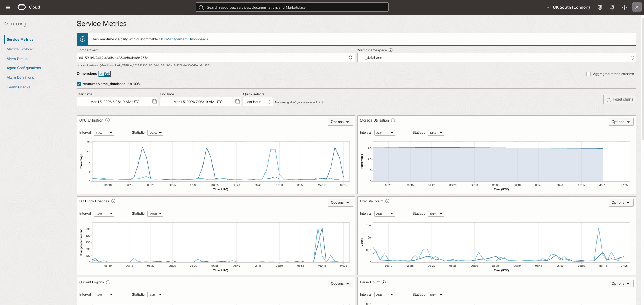Viewport: 644px width, 305px height.
Task: Click Current Logons info icon
Action: tap(108, 282)
